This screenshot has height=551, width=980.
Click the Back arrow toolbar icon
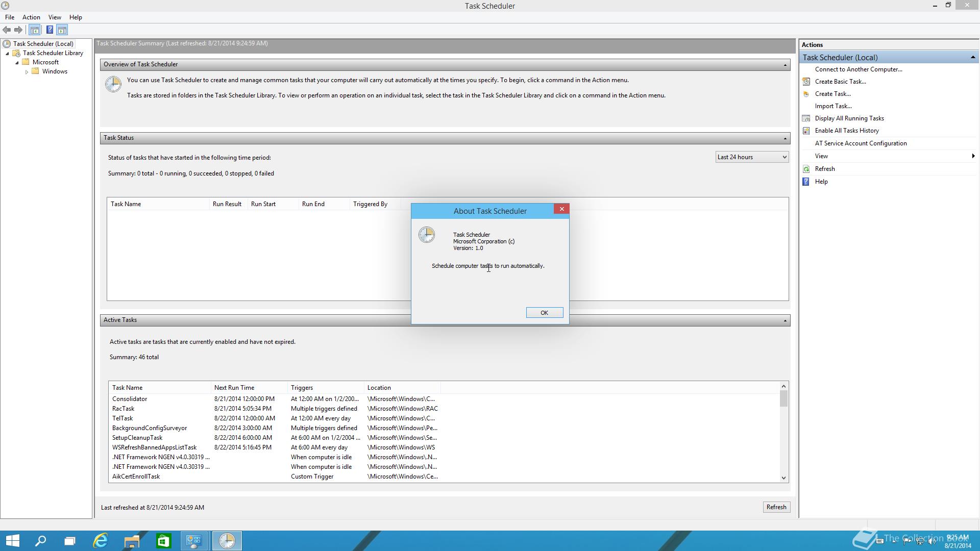pyautogui.click(x=7, y=30)
